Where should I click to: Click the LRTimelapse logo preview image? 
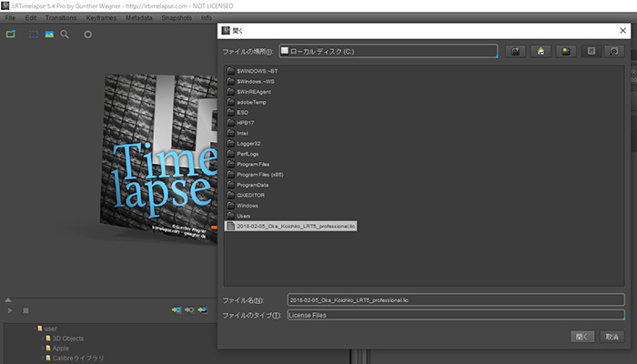tap(158, 158)
